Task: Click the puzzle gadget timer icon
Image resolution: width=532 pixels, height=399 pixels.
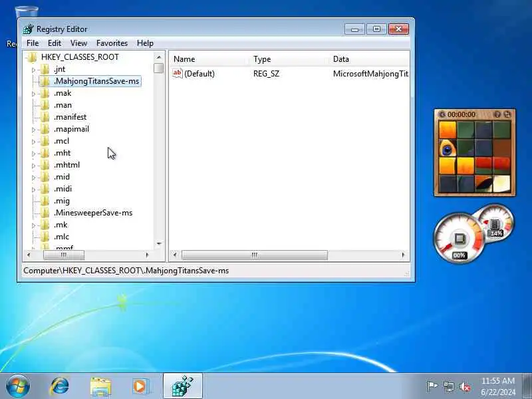Action: pos(442,114)
